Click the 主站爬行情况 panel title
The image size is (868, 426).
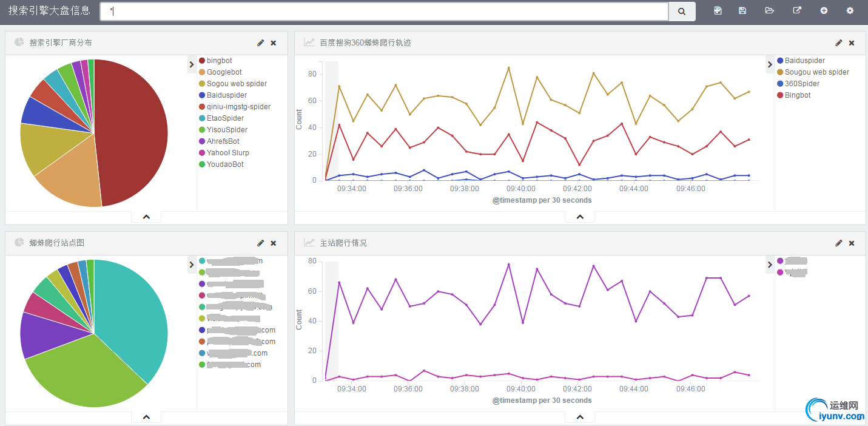343,243
